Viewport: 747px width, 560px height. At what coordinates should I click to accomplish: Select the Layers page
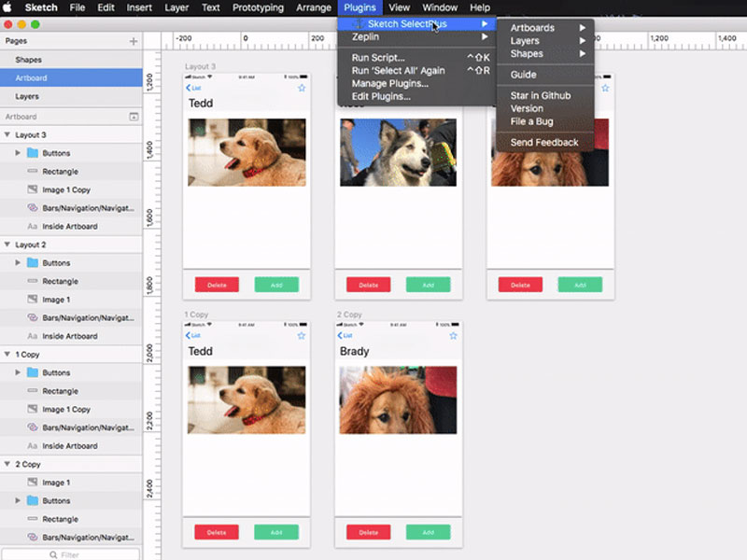pyautogui.click(x=71, y=96)
